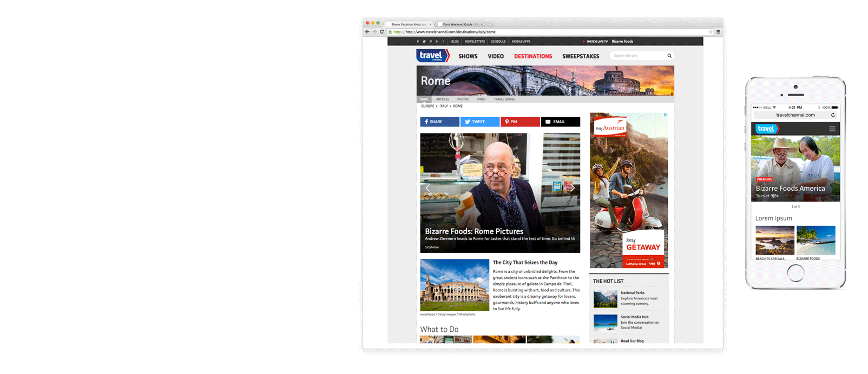Image resolution: width=868 pixels, height=374 pixels.
Task: Click ITALY in breadcrumb
Action: tap(444, 106)
